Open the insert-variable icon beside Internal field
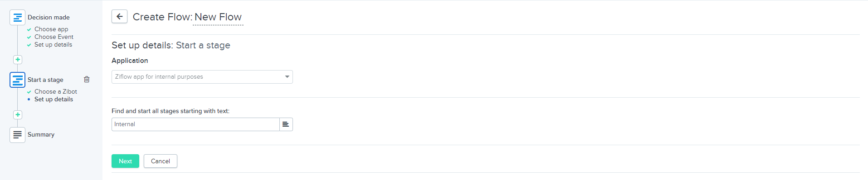This screenshot has width=868, height=180. click(x=286, y=124)
